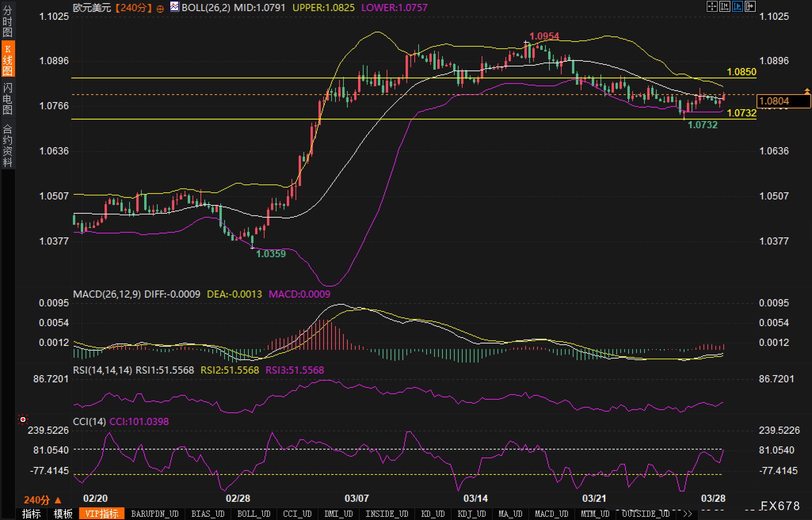Expand the 240分 period selector at bottom

42,500
